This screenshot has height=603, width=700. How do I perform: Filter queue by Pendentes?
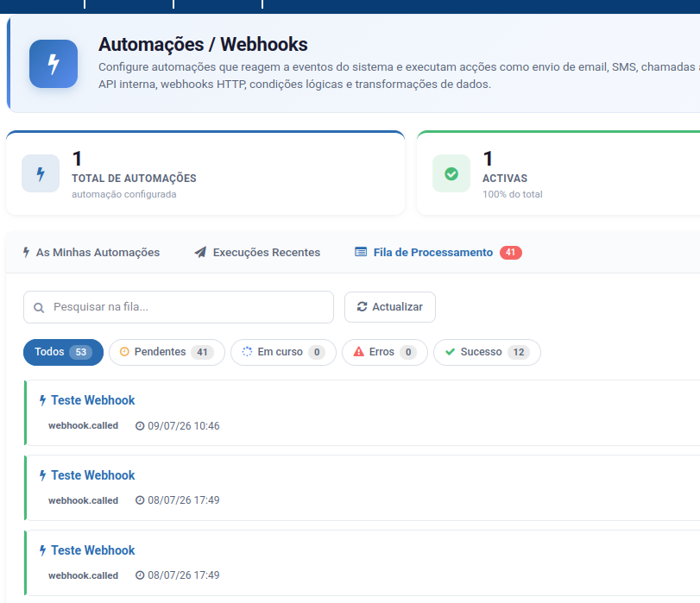pos(167,352)
